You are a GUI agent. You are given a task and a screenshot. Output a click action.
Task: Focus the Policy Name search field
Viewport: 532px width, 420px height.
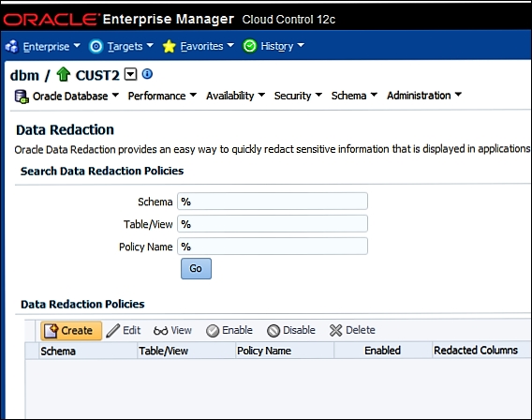[x=273, y=247]
